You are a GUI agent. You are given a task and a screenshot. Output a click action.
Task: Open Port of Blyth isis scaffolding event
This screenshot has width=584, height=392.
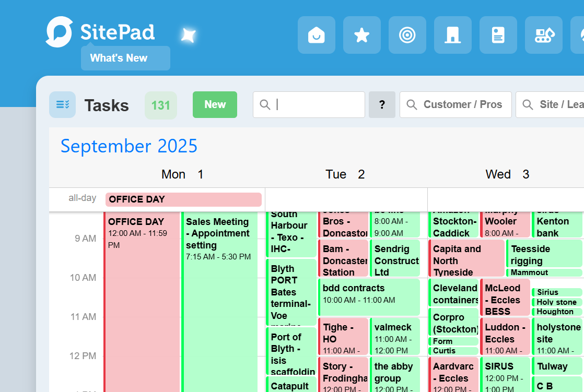pyautogui.click(x=291, y=351)
